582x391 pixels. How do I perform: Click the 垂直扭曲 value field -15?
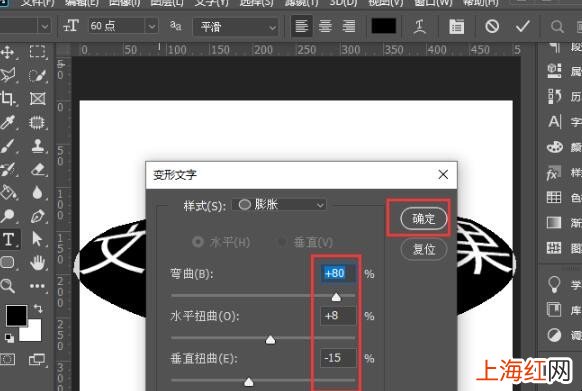(x=338, y=358)
